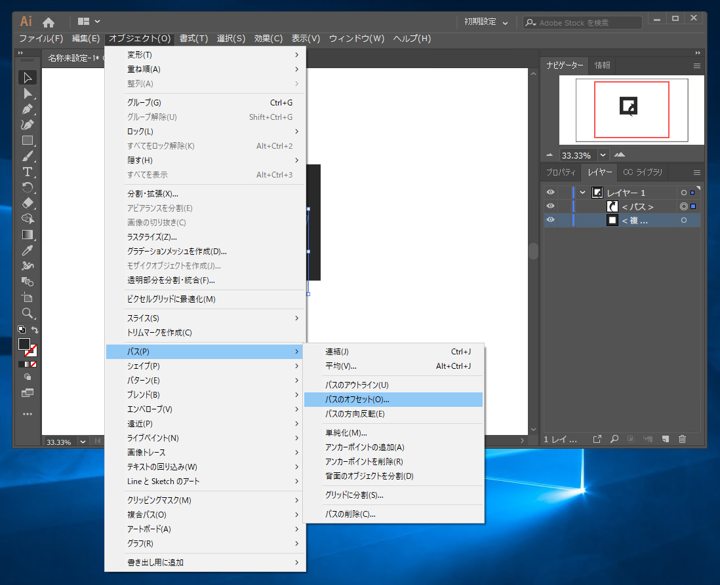Select the Direct Selection tool
The height and width of the screenshot is (585, 720).
pos(27,94)
